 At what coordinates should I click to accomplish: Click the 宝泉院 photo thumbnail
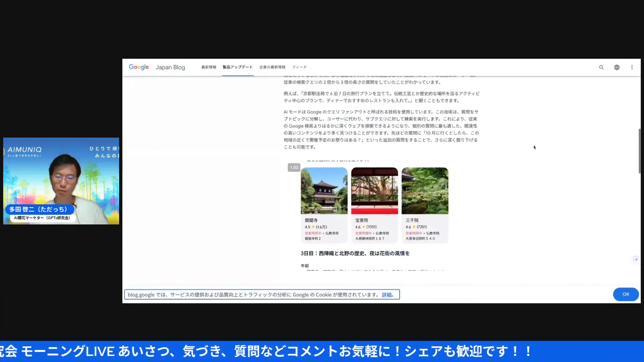[374, 191]
